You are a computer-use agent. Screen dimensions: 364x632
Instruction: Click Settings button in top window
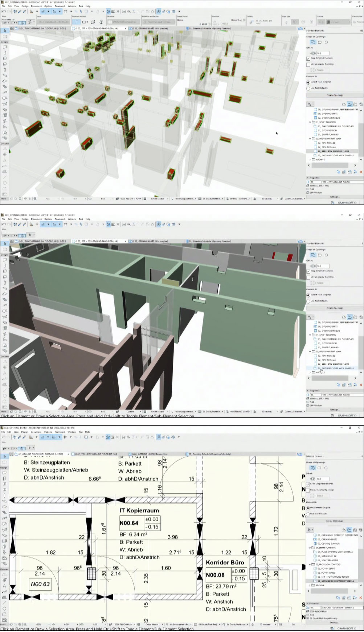(x=334, y=197)
